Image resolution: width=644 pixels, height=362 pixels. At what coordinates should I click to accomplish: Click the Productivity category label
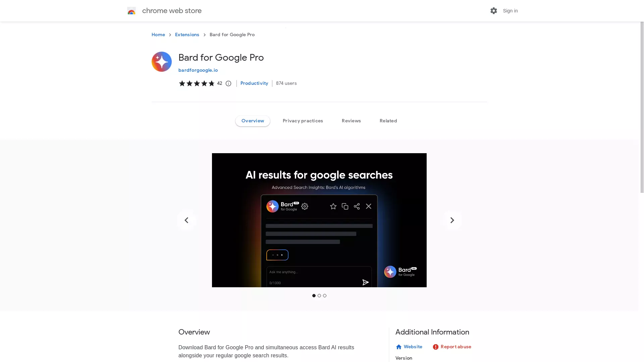click(x=254, y=83)
